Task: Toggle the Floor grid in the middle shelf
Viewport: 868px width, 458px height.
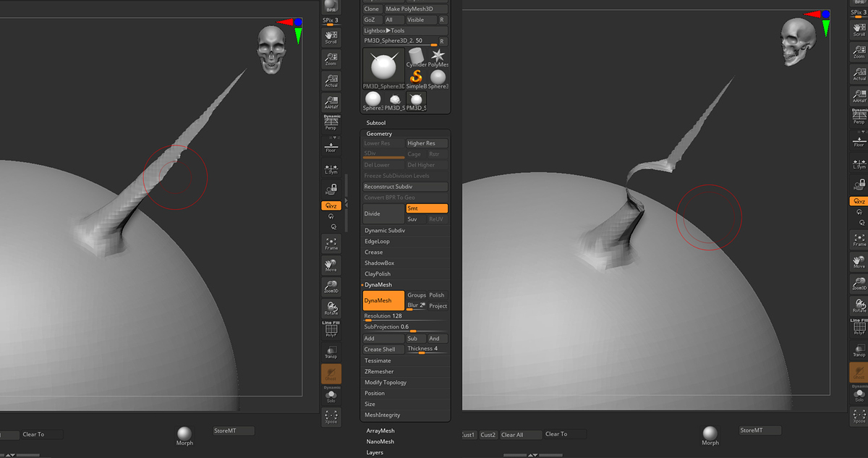Action: coord(331,145)
